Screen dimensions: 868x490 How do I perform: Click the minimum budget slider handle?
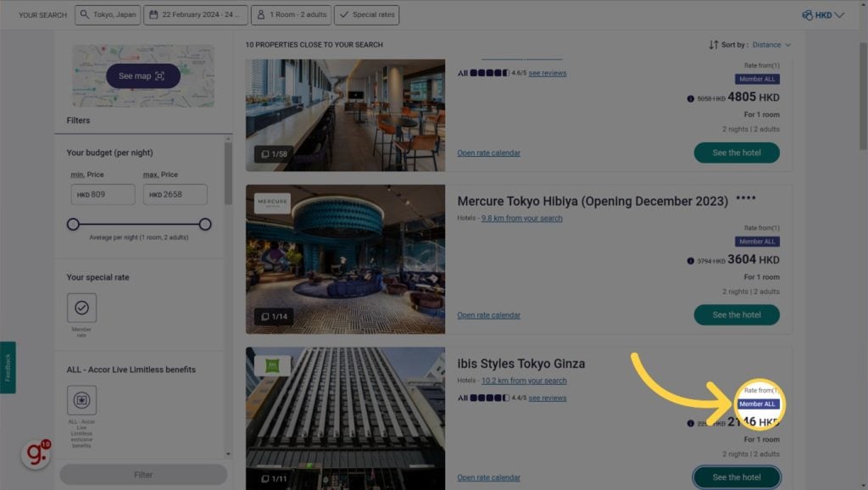click(73, 225)
